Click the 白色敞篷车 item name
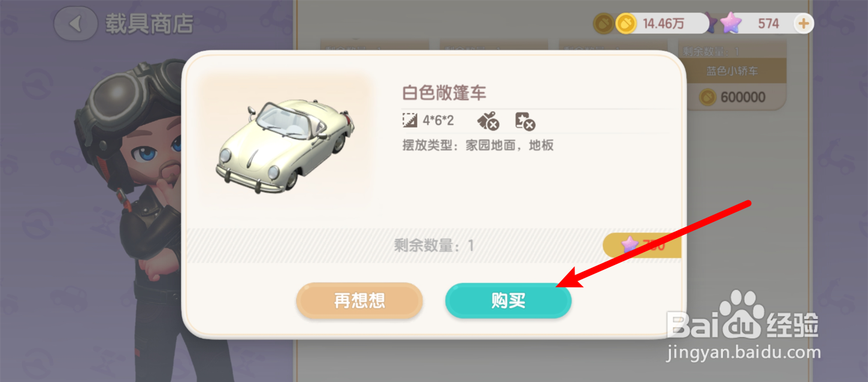The height and width of the screenshot is (382, 868). (444, 93)
